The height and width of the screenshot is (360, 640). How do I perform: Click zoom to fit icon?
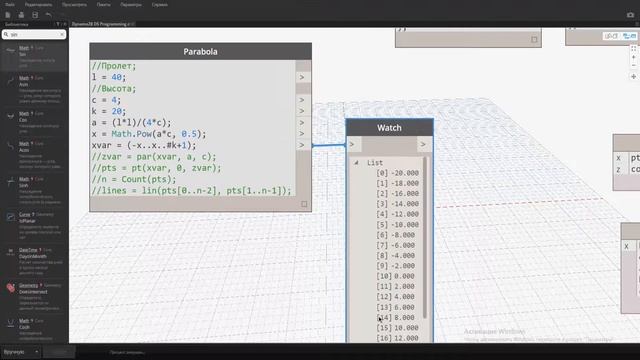[x=633, y=48]
